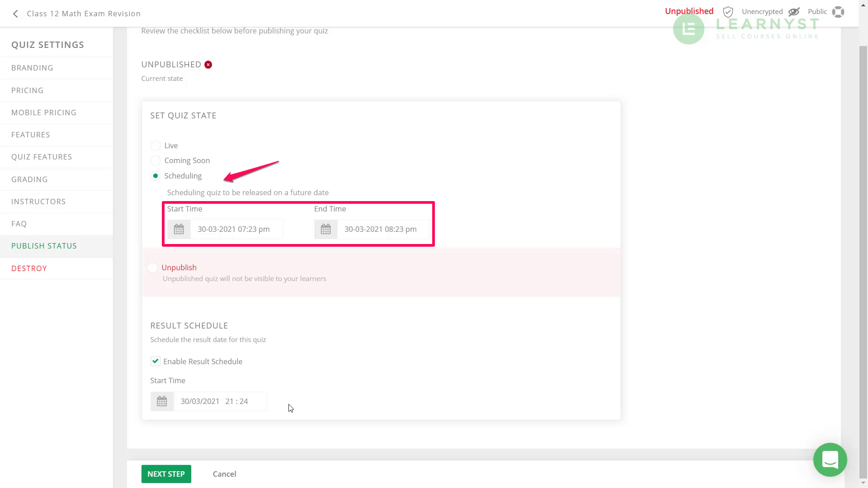Go back using the arrow beside the quiz title
The width and height of the screenshot is (868, 488).
point(15,14)
